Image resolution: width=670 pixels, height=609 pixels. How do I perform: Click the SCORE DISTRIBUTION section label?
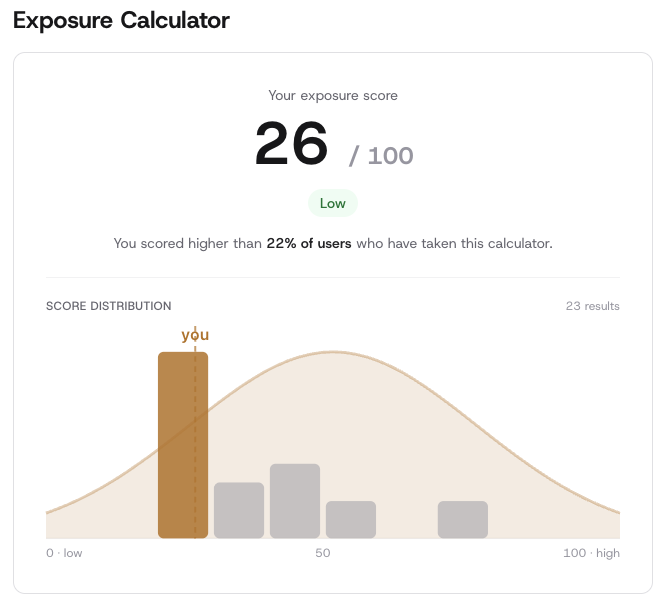point(109,306)
